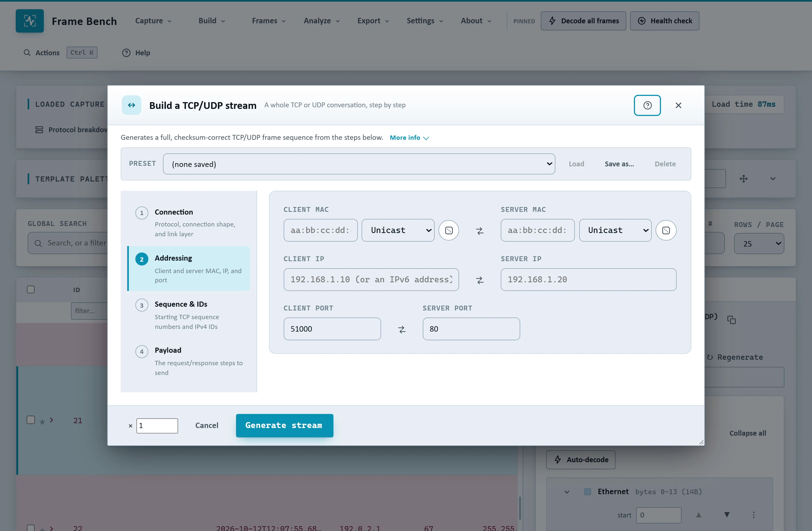Open the Ethernet layer three-dot menu

coord(754,514)
